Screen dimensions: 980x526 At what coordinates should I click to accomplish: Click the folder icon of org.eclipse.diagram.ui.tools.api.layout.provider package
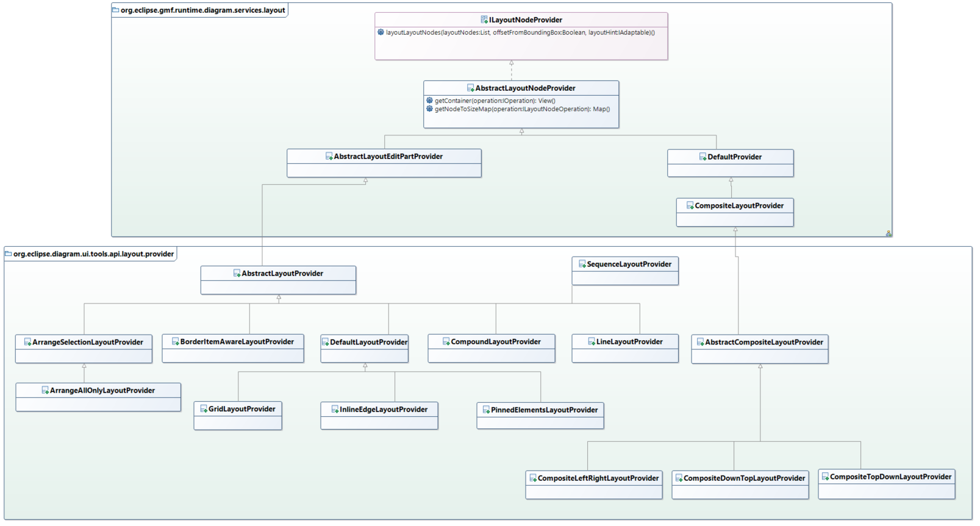9,254
